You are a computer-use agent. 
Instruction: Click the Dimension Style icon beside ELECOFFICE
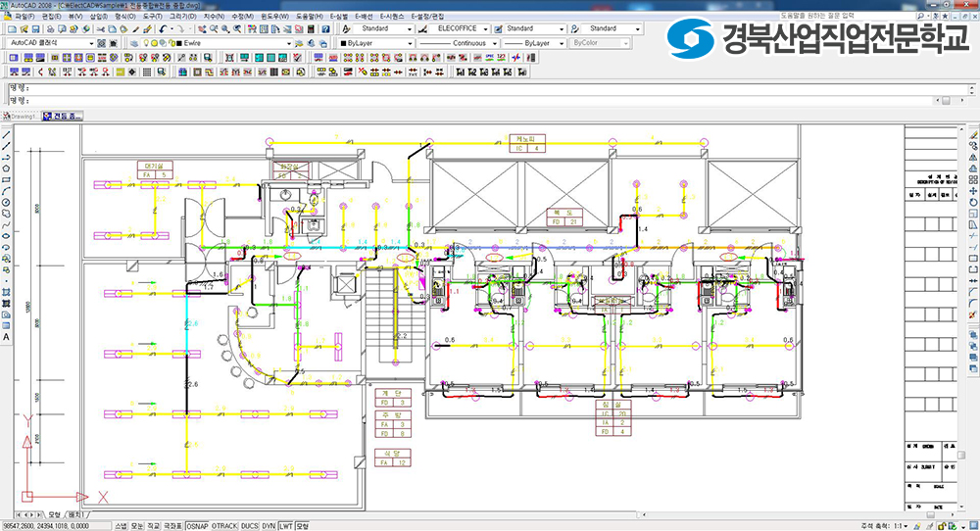(x=423, y=28)
